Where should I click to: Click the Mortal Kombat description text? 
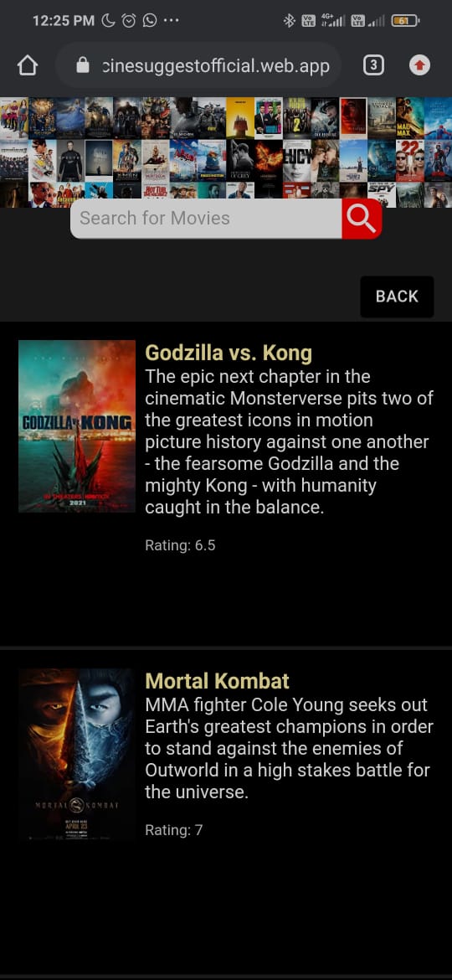289,749
